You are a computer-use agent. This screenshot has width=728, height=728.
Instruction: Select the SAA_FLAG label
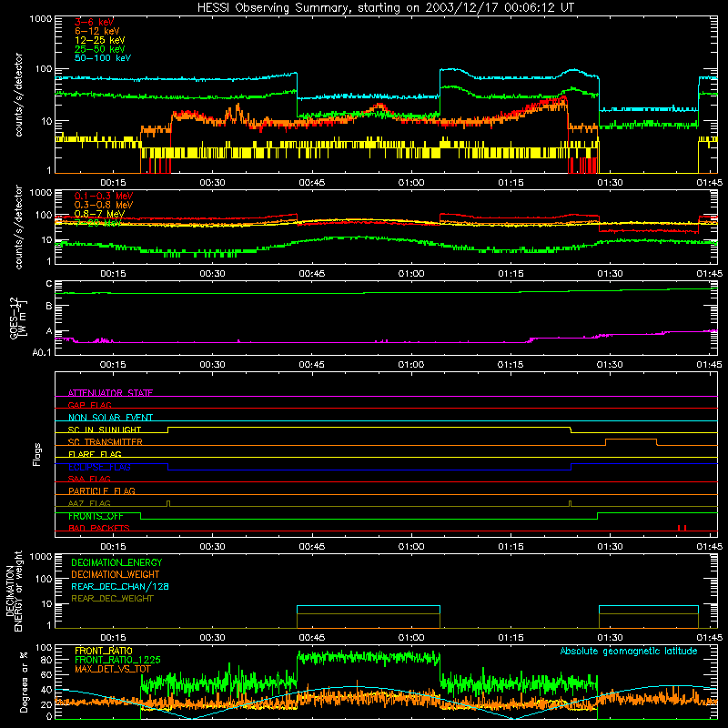(89, 479)
